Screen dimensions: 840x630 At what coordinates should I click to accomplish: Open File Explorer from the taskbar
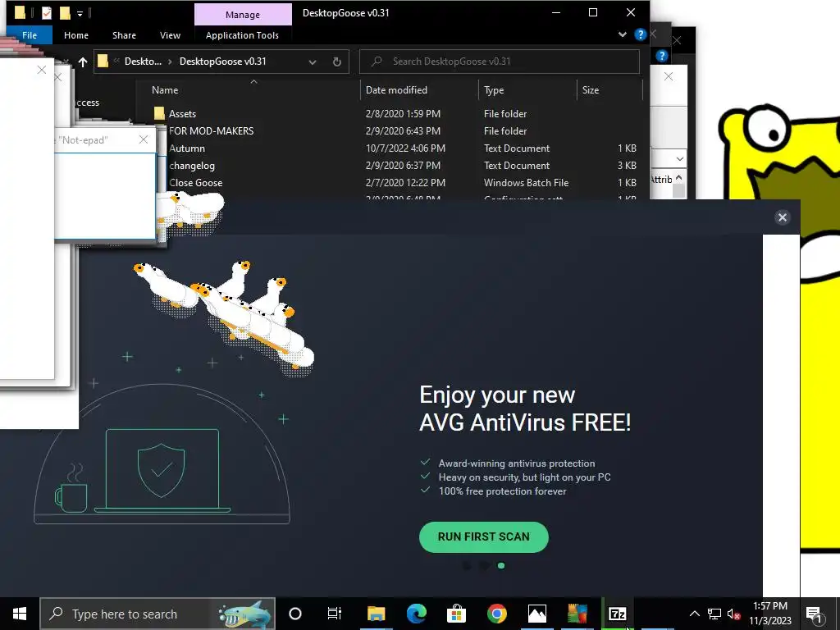[376, 614]
